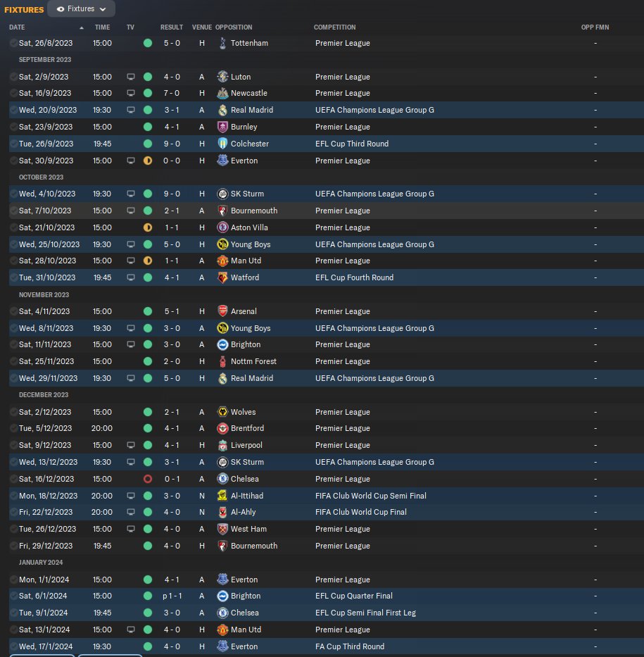This screenshot has width=644, height=657.
Task: Click the Newcastle club badge
Action: pos(223,93)
